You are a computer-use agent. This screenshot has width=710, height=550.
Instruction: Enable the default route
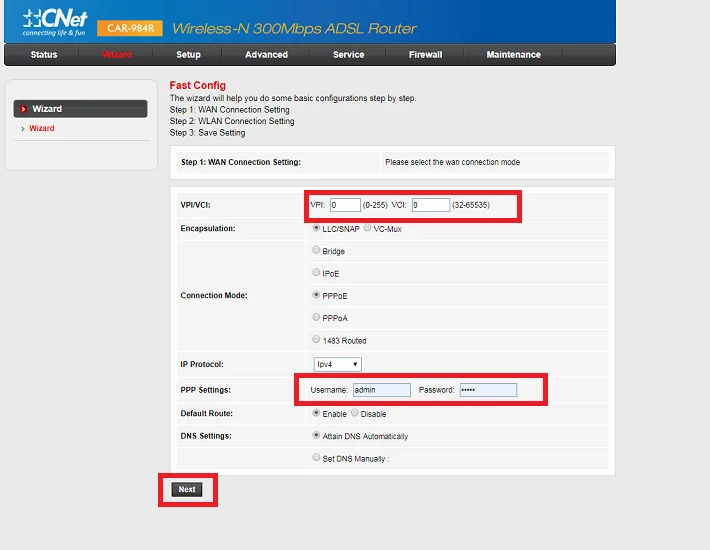coord(317,413)
